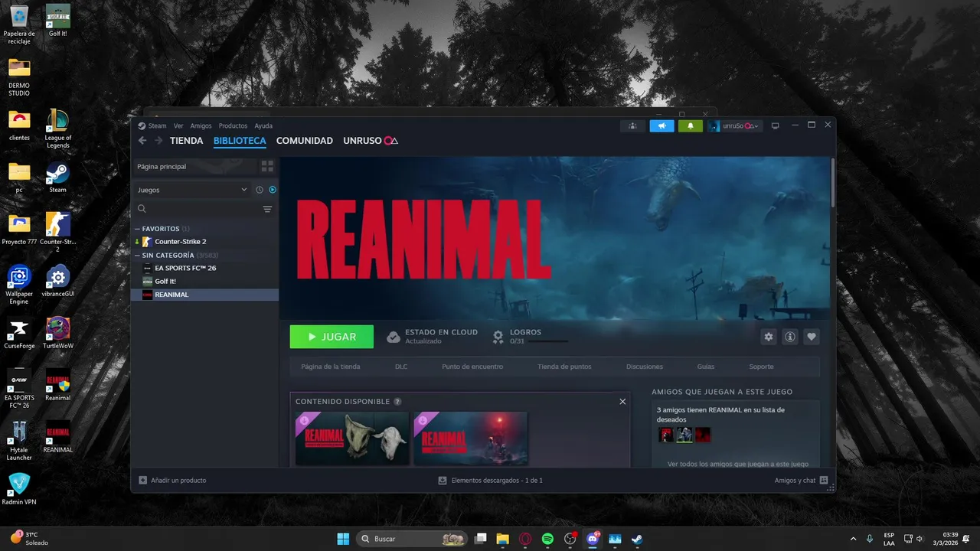Open the DLC thumbnail with animal masks
Viewport: 980px width, 551px height.
point(352,439)
